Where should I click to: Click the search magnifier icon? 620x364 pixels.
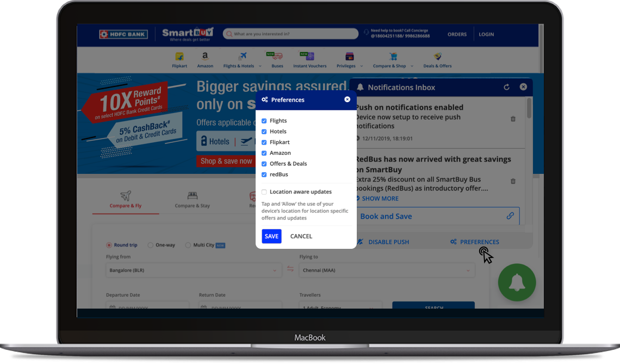click(x=229, y=34)
